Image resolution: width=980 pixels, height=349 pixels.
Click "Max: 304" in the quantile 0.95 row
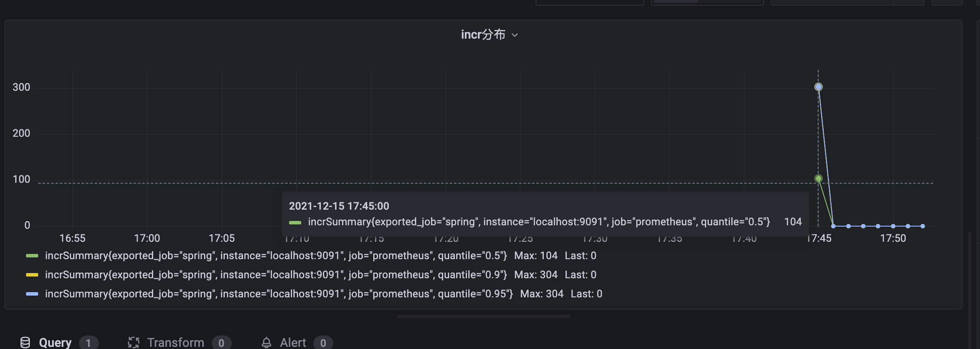542,294
